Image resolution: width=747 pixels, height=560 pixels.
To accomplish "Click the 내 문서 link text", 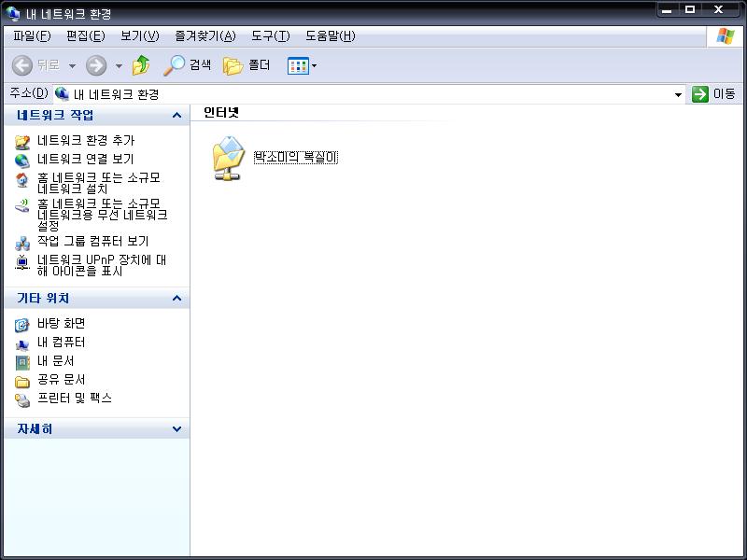I will [55, 360].
